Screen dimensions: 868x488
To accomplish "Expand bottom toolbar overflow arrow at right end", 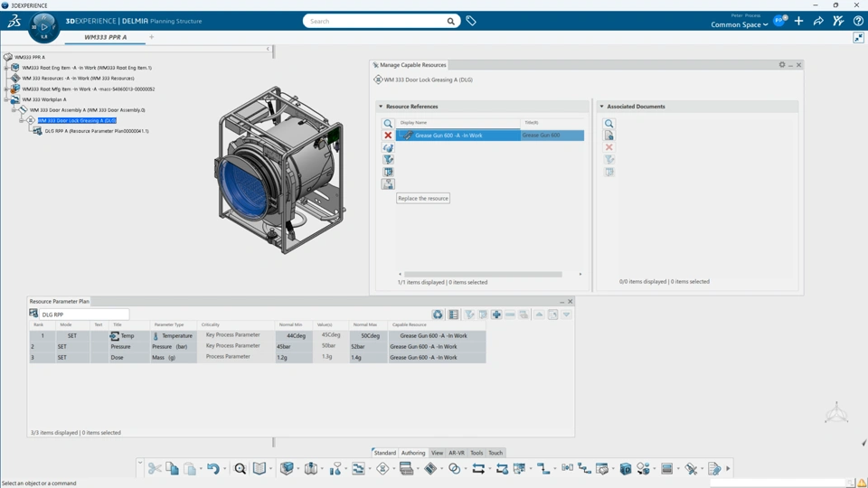I will coord(728,469).
